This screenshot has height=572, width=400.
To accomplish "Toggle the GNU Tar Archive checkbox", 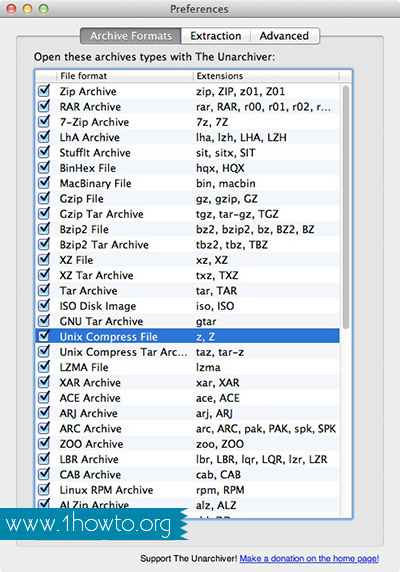I will click(44, 320).
